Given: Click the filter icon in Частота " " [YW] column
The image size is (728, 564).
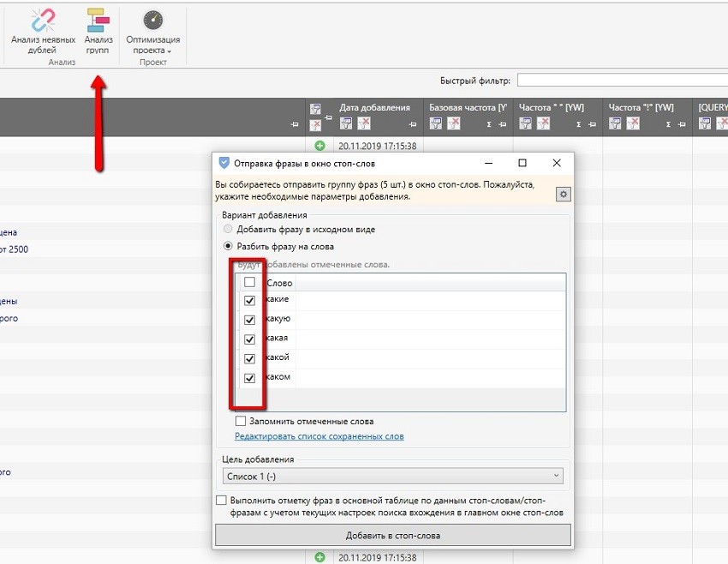Looking at the screenshot, I should point(525,123).
